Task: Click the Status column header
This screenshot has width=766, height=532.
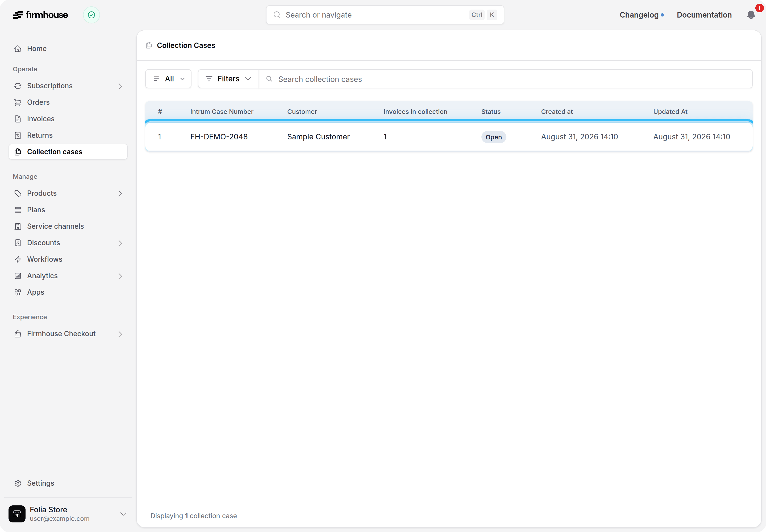Action: [x=491, y=112]
